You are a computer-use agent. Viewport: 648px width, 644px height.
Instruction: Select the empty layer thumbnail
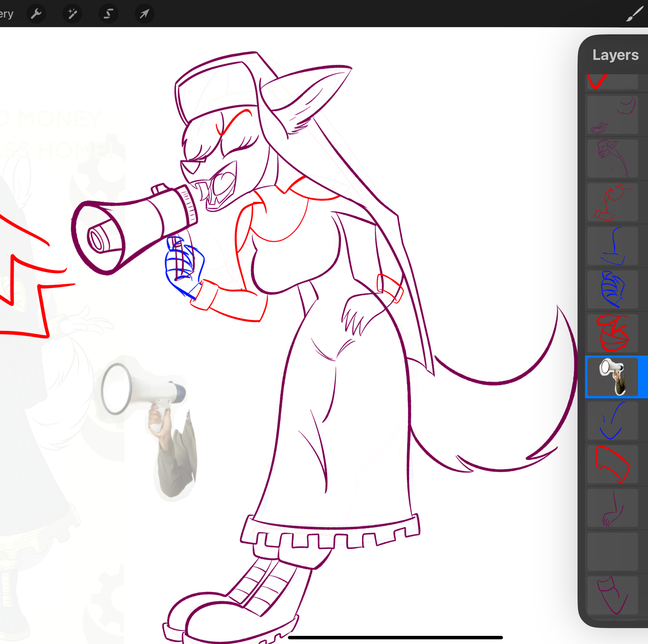click(612, 551)
